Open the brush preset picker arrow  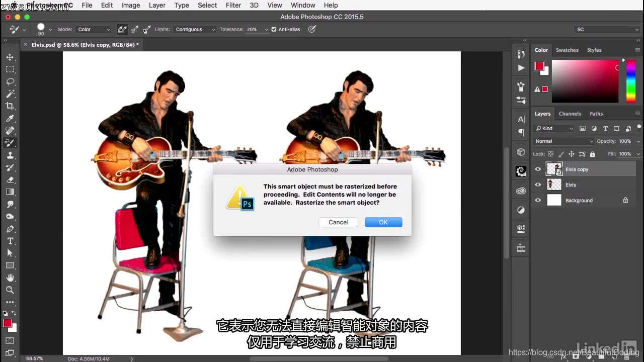[x=50, y=30]
